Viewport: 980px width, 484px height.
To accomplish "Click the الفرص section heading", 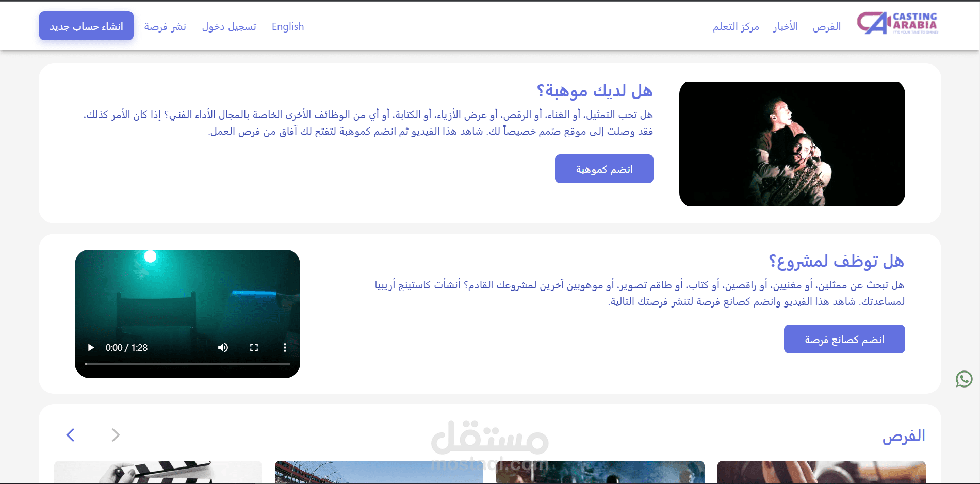I will 904,436.
